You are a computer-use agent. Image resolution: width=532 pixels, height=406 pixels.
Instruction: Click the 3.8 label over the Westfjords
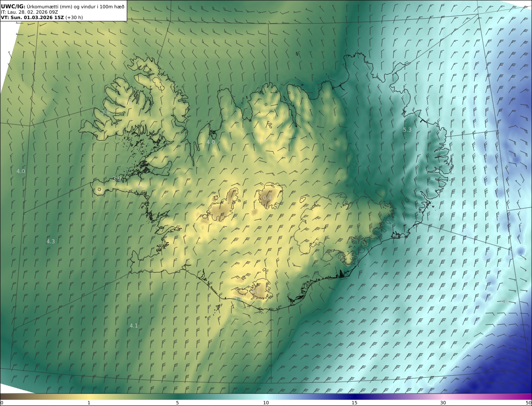pos(106,113)
